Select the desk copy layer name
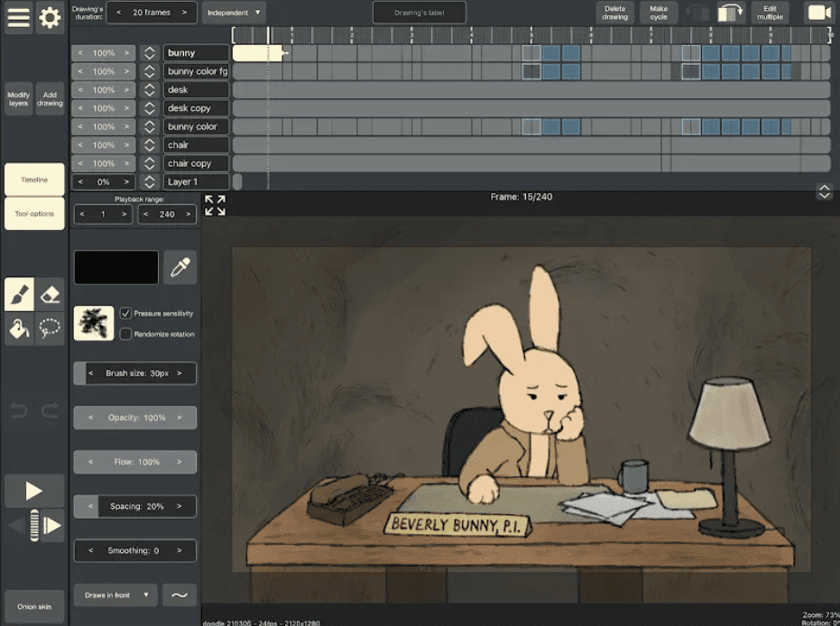 coord(196,108)
